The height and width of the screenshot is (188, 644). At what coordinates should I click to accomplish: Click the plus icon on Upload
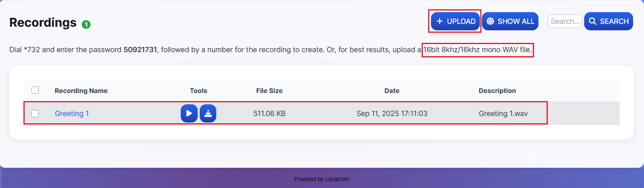440,21
